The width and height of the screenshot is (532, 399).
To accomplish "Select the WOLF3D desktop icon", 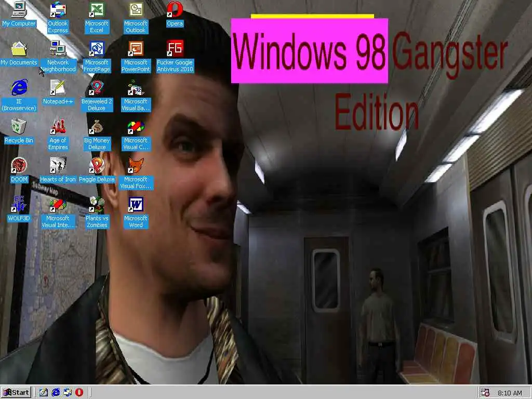I will pyautogui.click(x=19, y=209).
